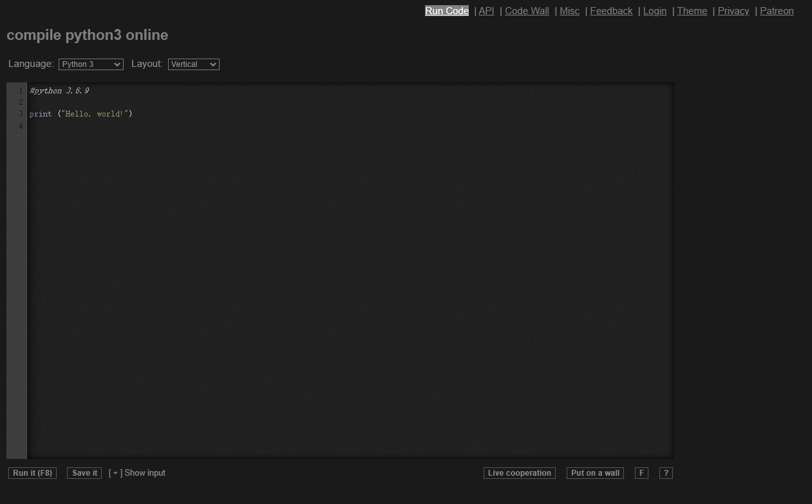812x504 pixels.
Task: Expand the Language dropdown showing Python 3
Action: [x=91, y=64]
